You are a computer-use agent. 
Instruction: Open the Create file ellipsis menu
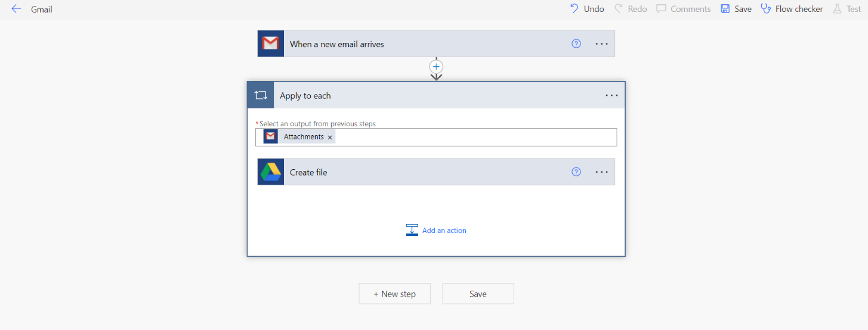pos(601,172)
